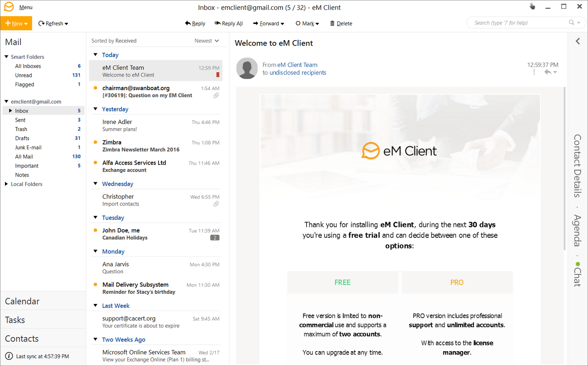Image resolution: width=588 pixels, height=366 pixels.
Task: Click the eM Client logo icon
Action: coord(9,7)
